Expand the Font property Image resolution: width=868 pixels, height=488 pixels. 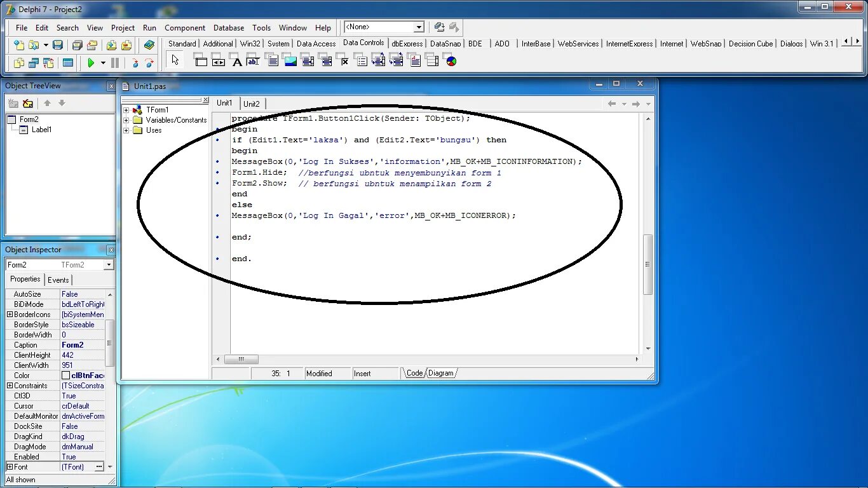point(10,467)
